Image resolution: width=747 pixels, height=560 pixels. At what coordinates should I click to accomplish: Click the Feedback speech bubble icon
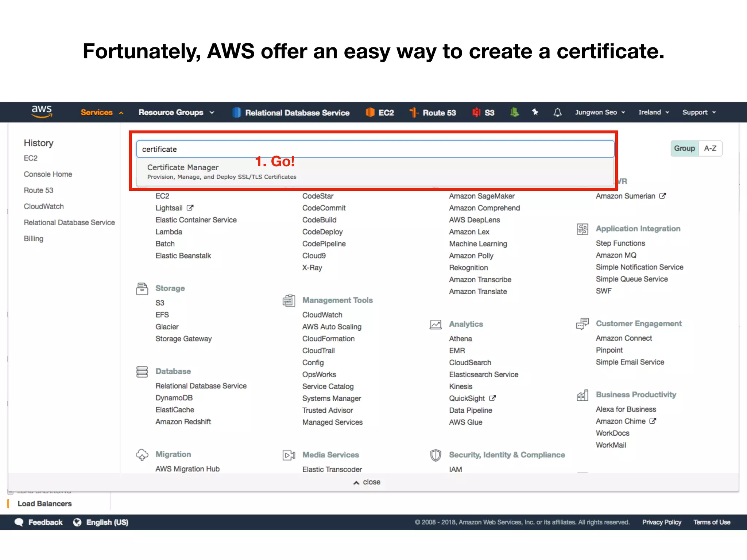19,522
